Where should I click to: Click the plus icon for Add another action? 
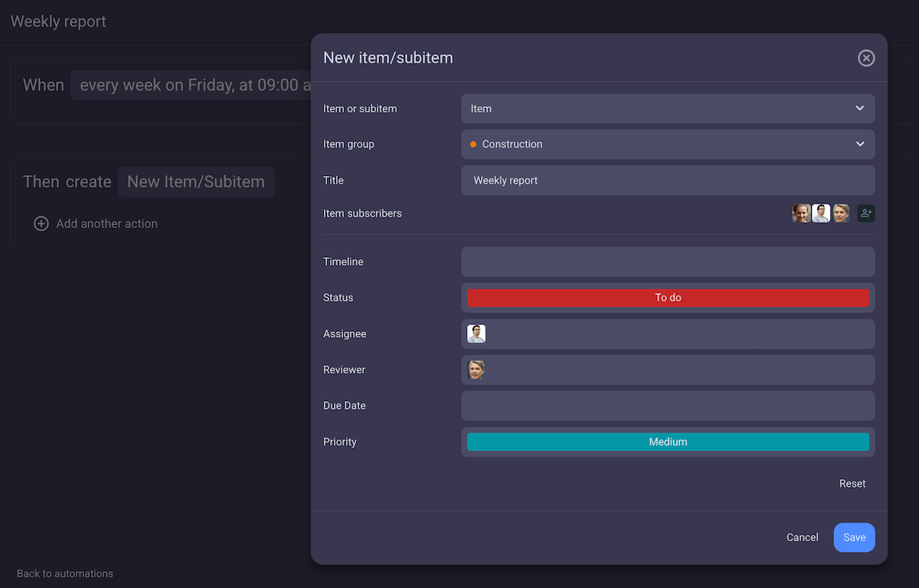[x=41, y=224]
